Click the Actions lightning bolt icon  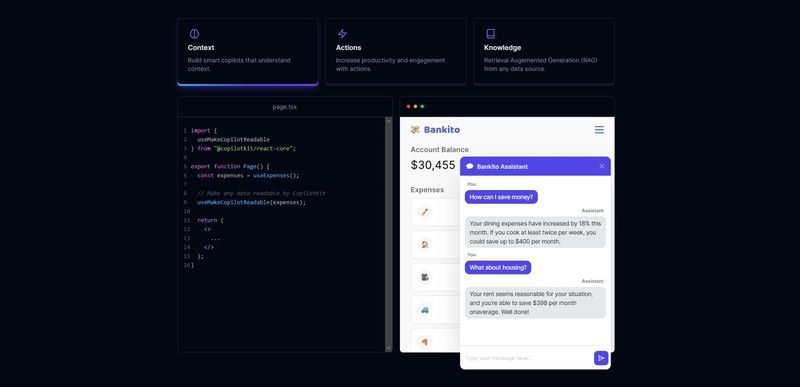[x=342, y=34]
